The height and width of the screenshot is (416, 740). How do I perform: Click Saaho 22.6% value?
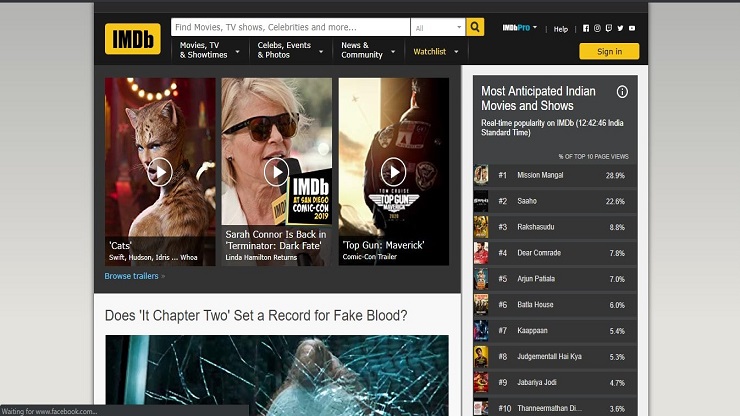pos(615,202)
